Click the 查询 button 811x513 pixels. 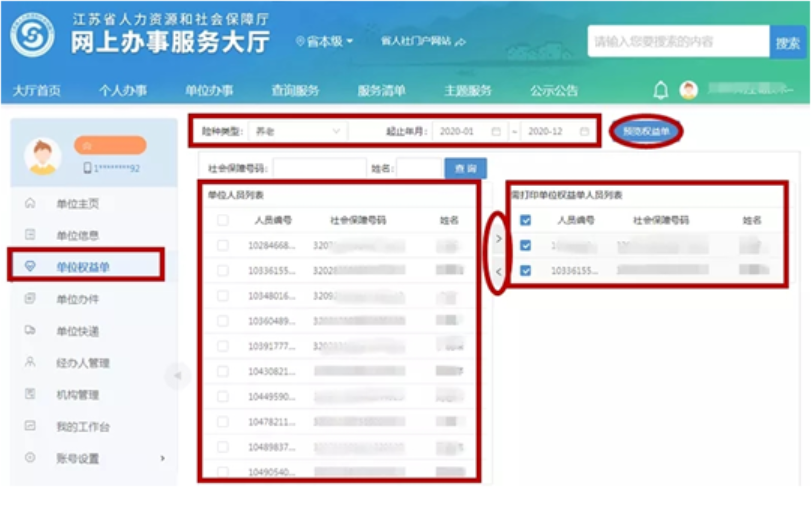pos(465,168)
